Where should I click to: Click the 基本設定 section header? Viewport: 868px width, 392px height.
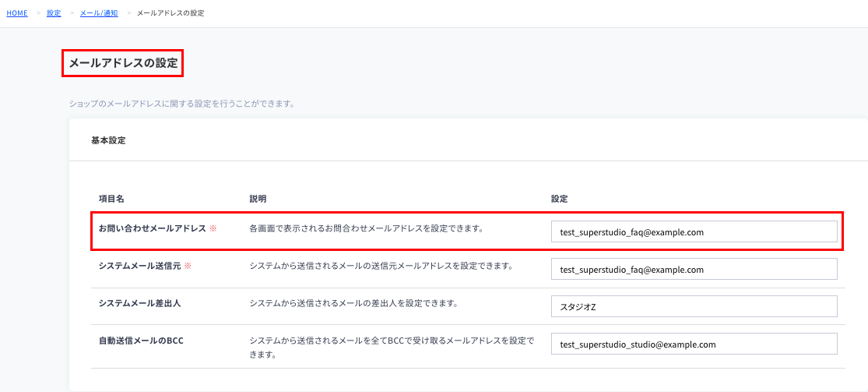(x=108, y=140)
